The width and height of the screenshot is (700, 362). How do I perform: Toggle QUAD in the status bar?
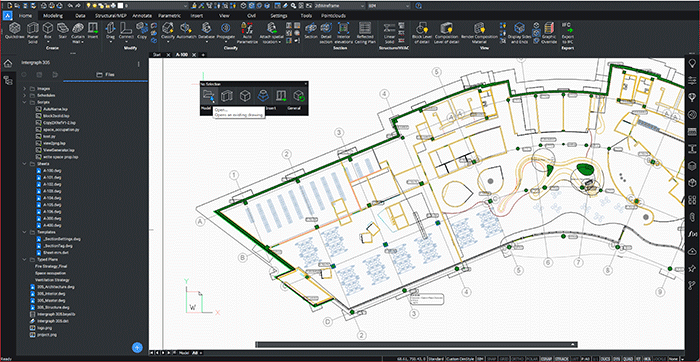coord(628,359)
